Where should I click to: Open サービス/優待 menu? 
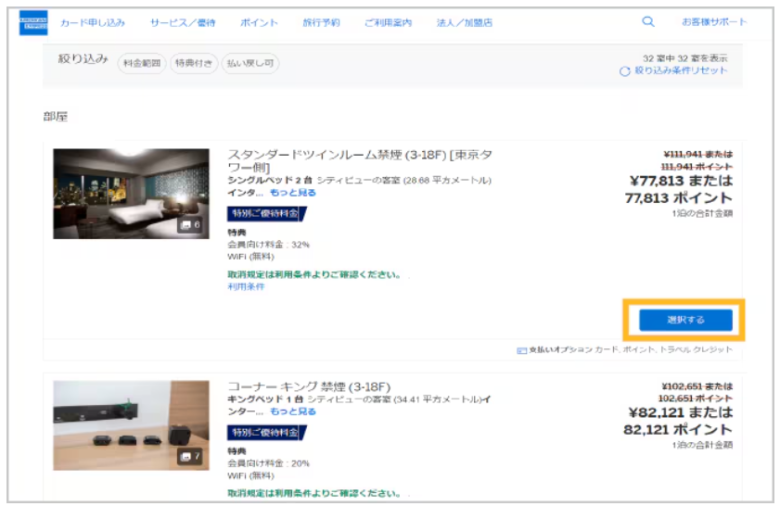(183, 23)
